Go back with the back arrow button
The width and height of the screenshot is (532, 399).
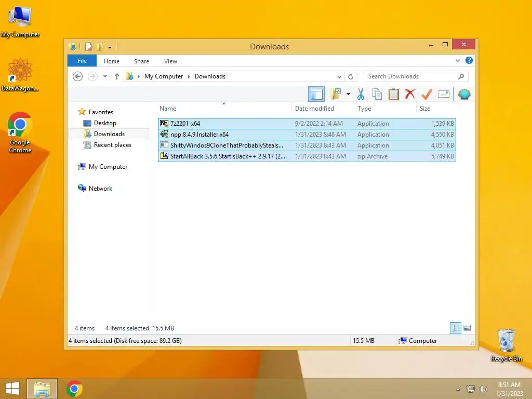(78, 76)
